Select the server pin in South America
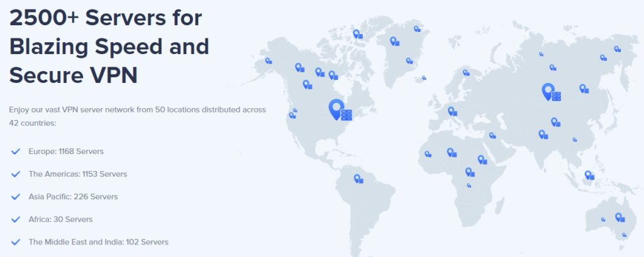The height and width of the screenshot is (257, 644). [358, 178]
